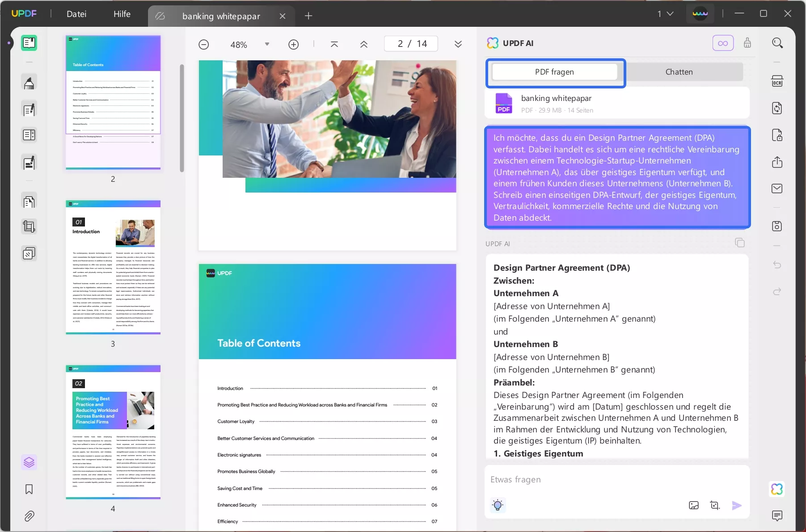Send the PDF by email
The image size is (806, 532).
click(x=777, y=189)
